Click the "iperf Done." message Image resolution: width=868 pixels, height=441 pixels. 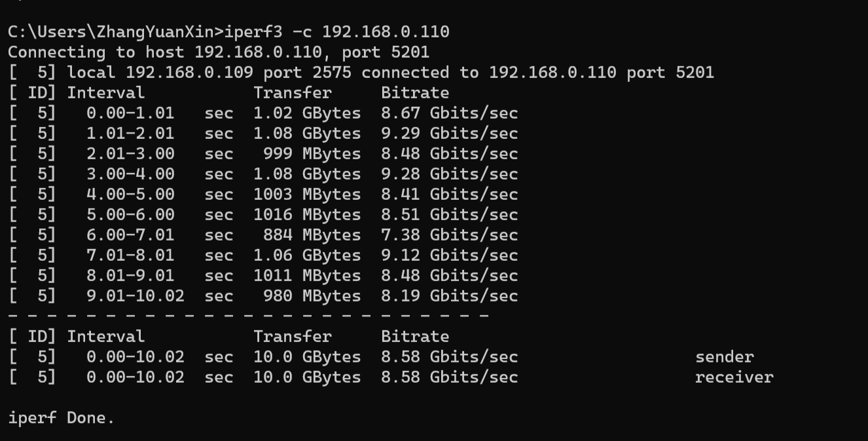tap(61, 417)
